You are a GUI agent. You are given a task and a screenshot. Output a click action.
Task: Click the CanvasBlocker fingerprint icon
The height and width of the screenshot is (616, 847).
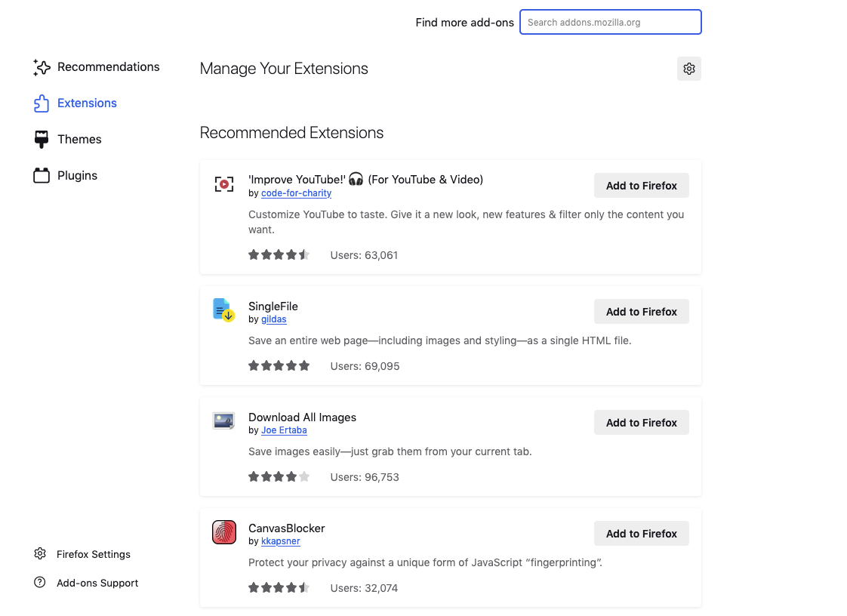[224, 532]
